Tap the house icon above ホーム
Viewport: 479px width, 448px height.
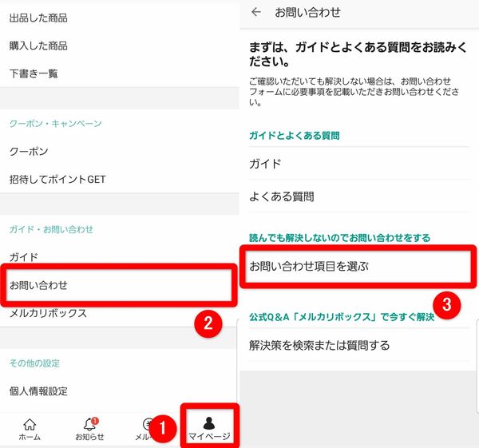30,424
